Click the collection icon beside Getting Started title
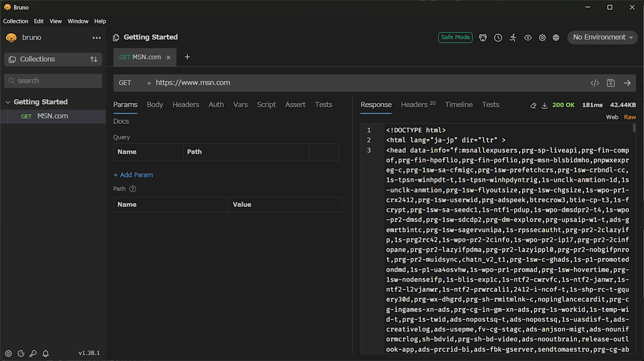Screen dimensions: 644x361 coord(116,38)
